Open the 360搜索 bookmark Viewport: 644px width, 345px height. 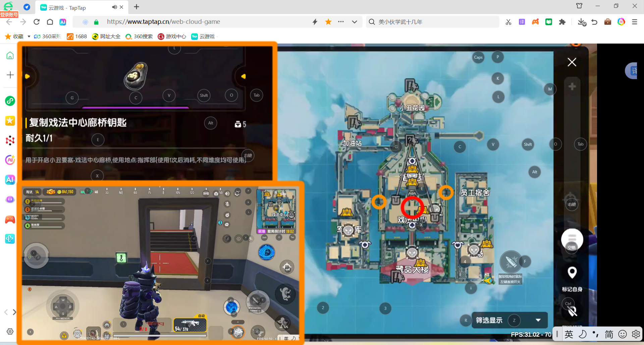139,37
